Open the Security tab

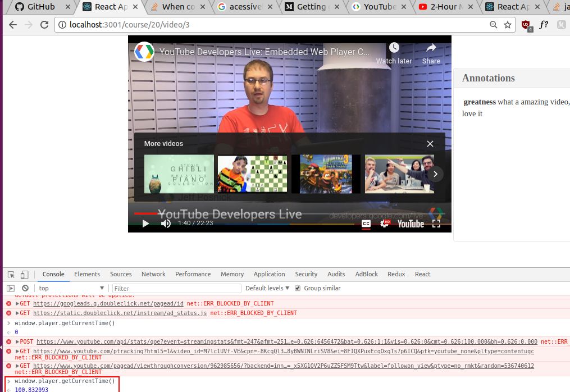coord(306,274)
